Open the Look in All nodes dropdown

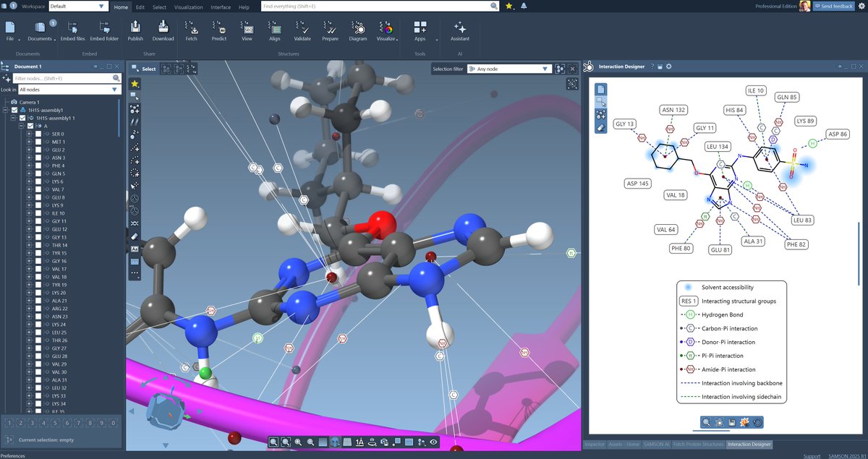pyautogui.click(x=70, y=90)
